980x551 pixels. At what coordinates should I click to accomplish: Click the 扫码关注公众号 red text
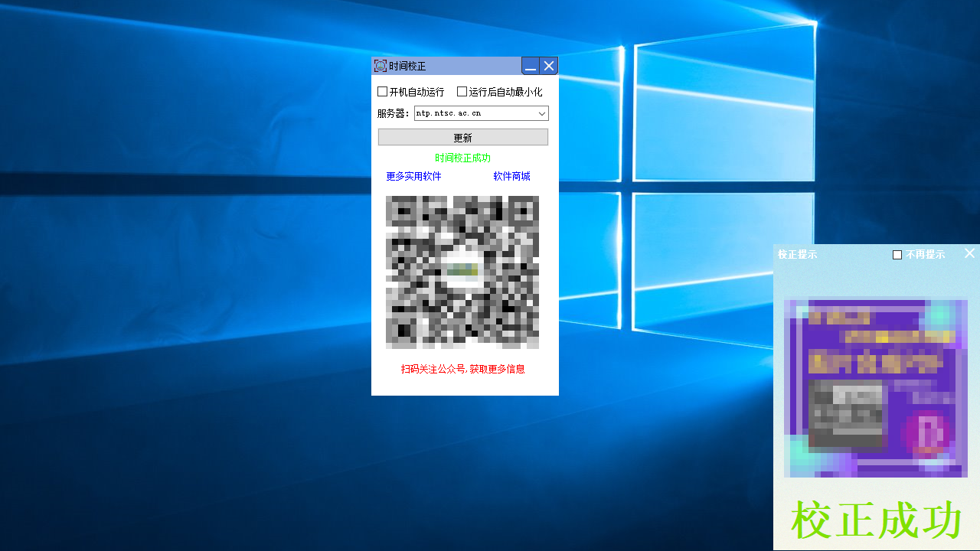click(x=462, y=369)
